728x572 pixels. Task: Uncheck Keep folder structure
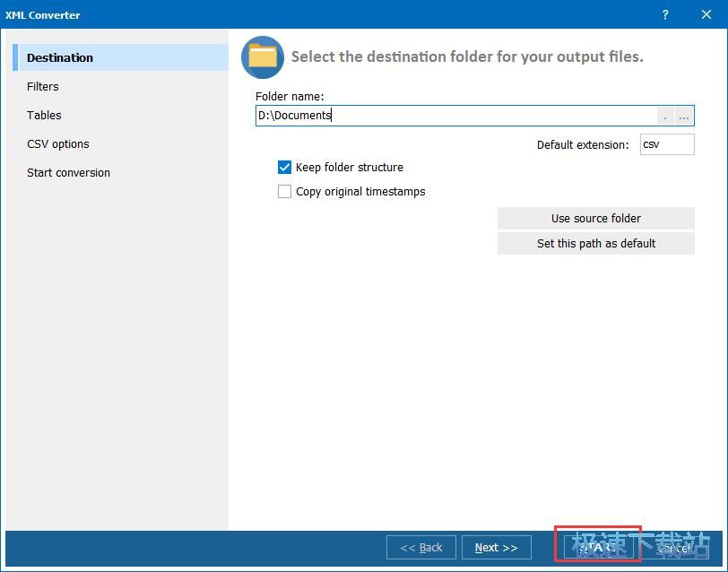click(285, 168)
